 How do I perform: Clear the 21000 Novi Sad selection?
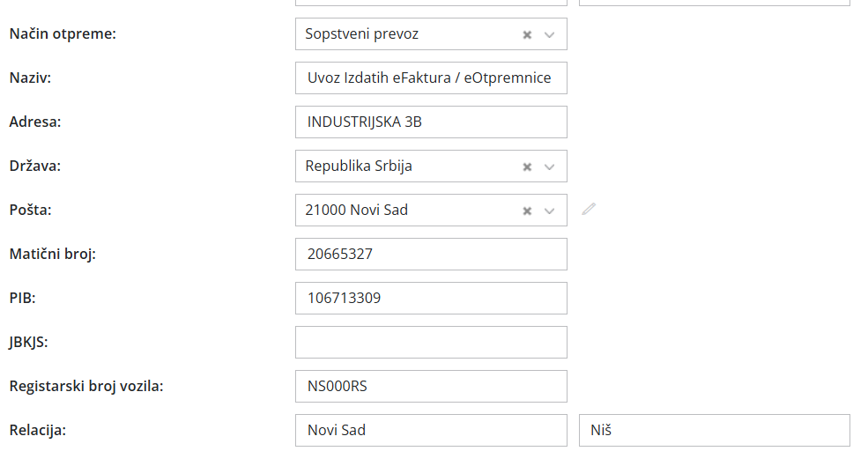(x=527, y=211)
